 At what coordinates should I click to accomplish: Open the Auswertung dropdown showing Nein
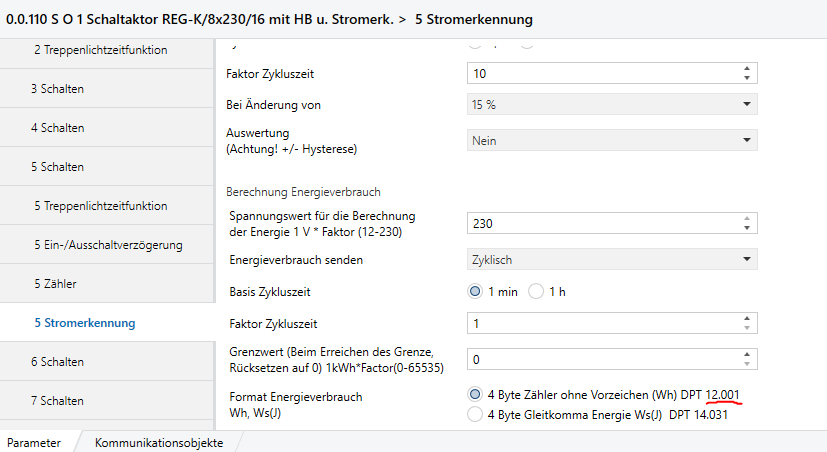(610, 141)
